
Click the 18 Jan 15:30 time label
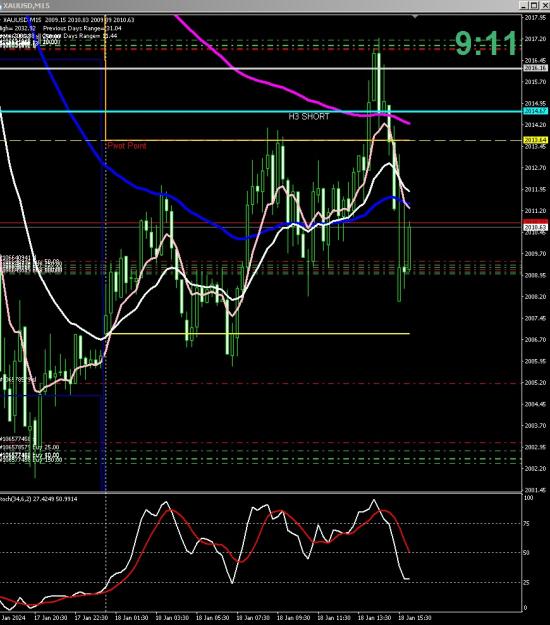point(414,618)
